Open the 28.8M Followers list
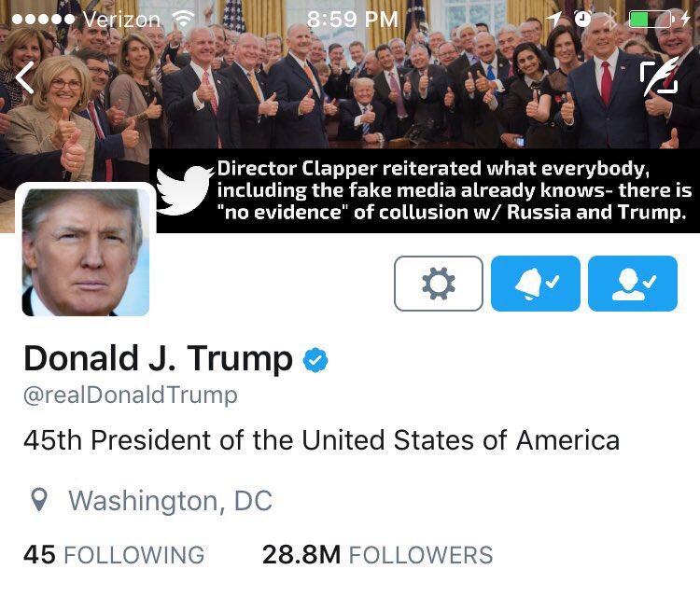Image resolution: width=700 pixels, height=611 pixels. coord(378,555)
